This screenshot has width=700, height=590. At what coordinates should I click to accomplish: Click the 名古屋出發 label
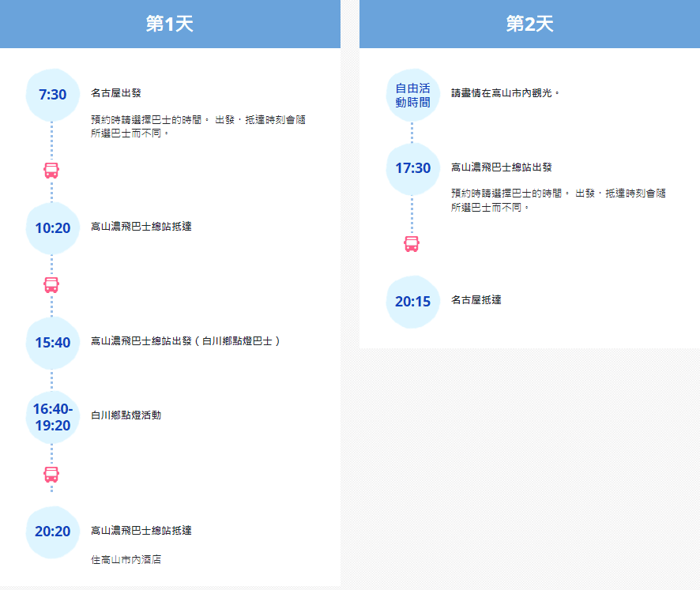tap(116, 93)
